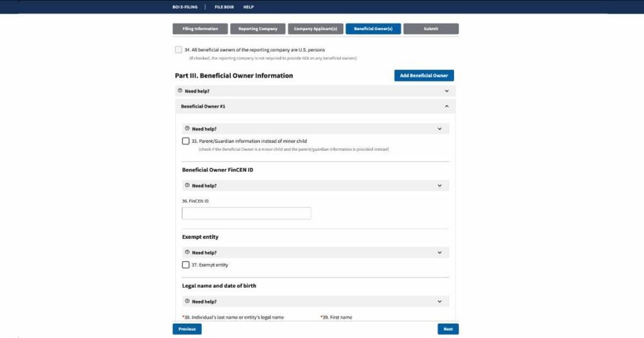Open the HELP menu in top bar
The width and height of the screenshot is (644, 338).
tap(248, 7)
